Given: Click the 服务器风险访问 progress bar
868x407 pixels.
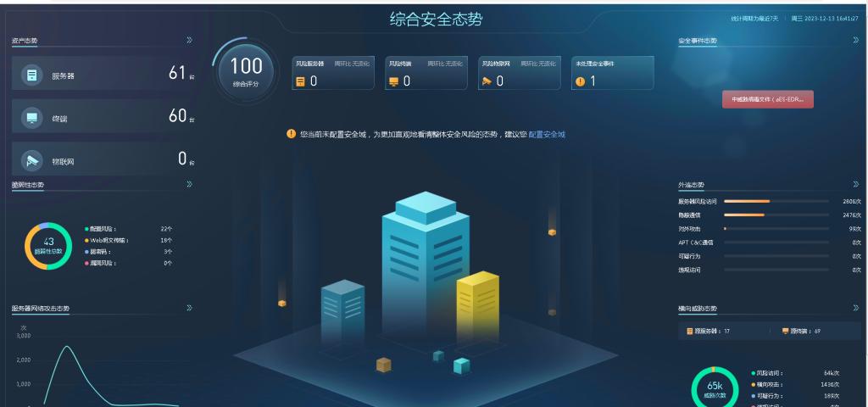Looking at the screenshot, I should tap(776, 202).
